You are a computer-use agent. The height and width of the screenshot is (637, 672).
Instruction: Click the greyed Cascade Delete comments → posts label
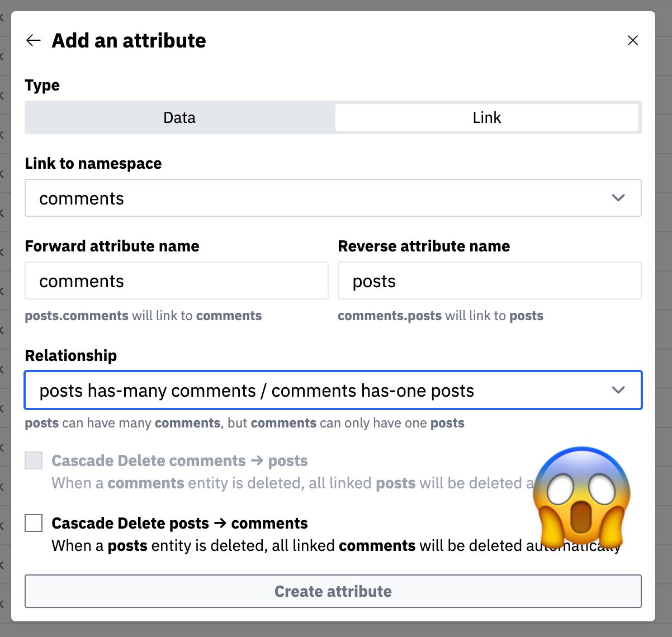coord(179,460)
